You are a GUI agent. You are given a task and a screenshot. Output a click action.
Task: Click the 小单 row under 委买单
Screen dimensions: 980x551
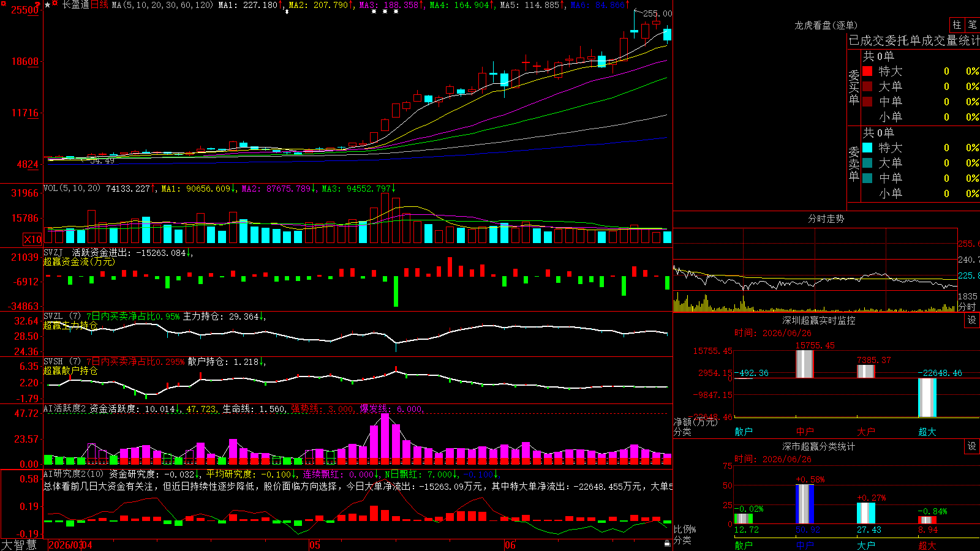(x=921, y=117)
